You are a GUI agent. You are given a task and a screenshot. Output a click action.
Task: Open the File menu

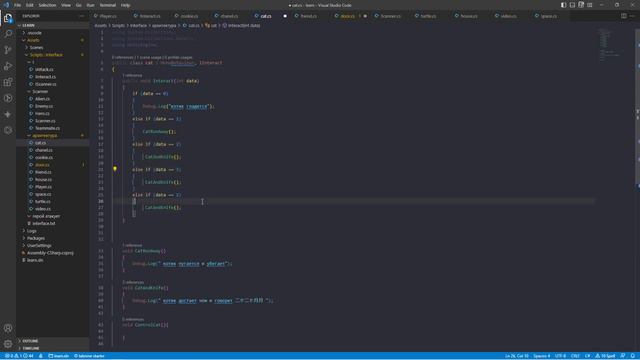click(x=18, y=5)
